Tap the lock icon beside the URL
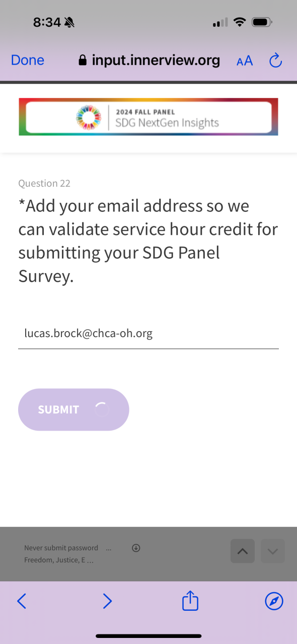 coord(83,61)
